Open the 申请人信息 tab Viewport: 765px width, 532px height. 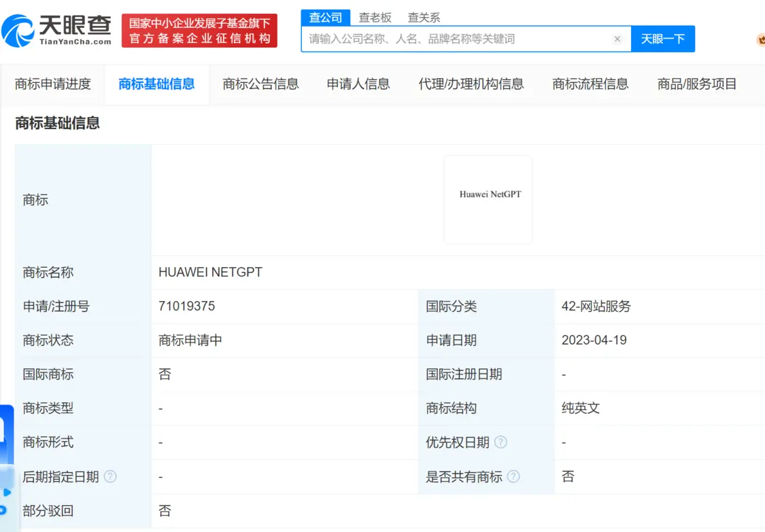(x=358, y=84)
